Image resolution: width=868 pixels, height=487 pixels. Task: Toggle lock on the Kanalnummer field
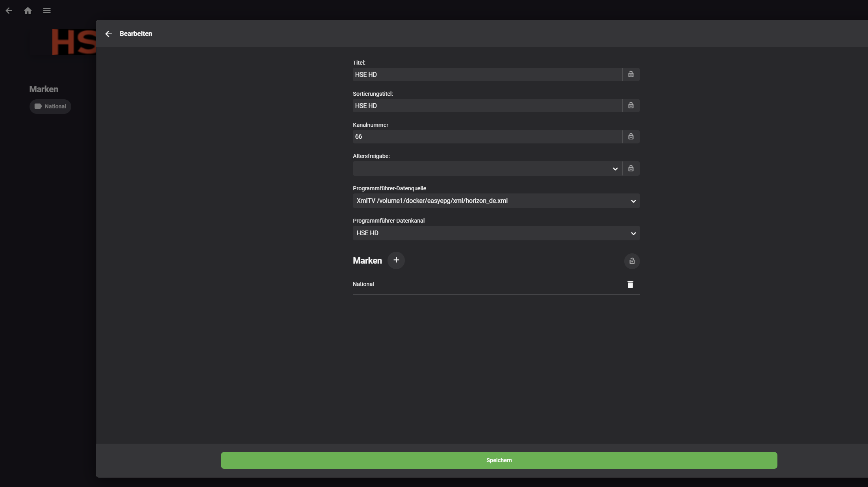(631, 137)
